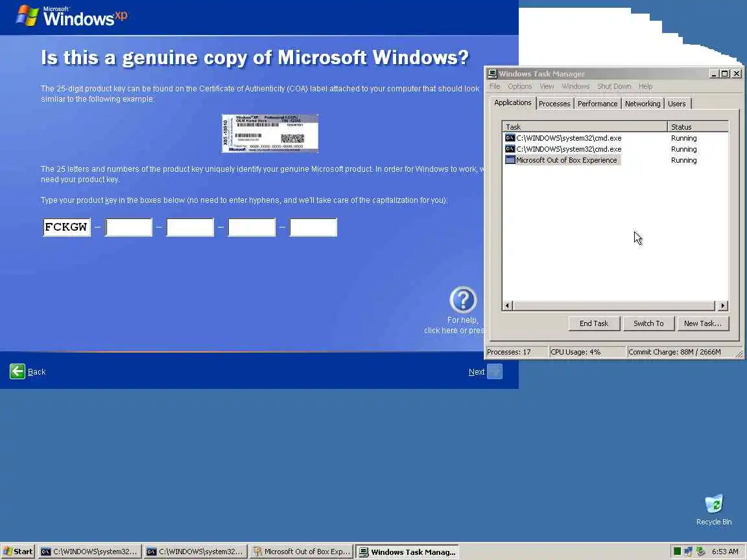747x560 pixels.
Task: Sort by the Status column header
Action: click(x=698, y=126)
